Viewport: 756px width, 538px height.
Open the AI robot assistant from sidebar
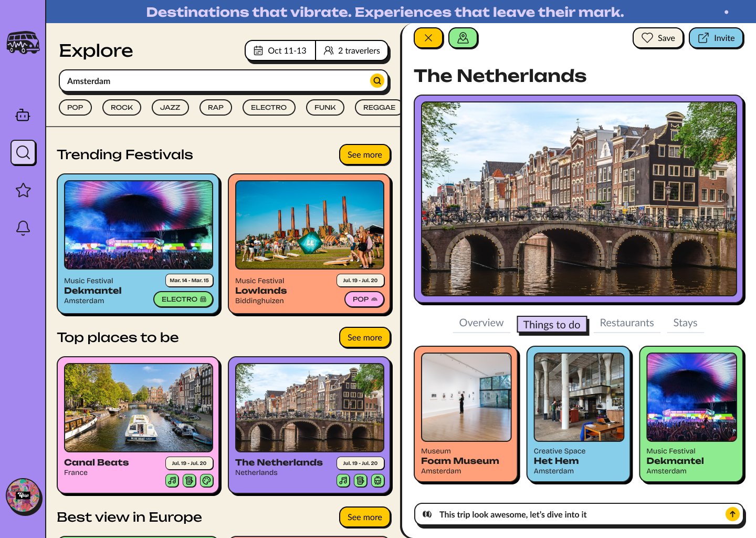pyautogui.click(x=23, y=115)
